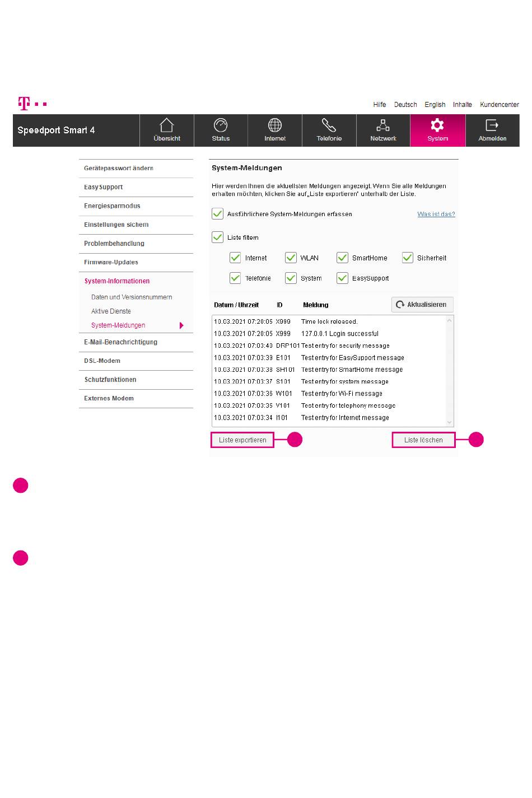Open the Hilfe link
Viewport: 532px width, 798px height.
(x=380, y=105)
